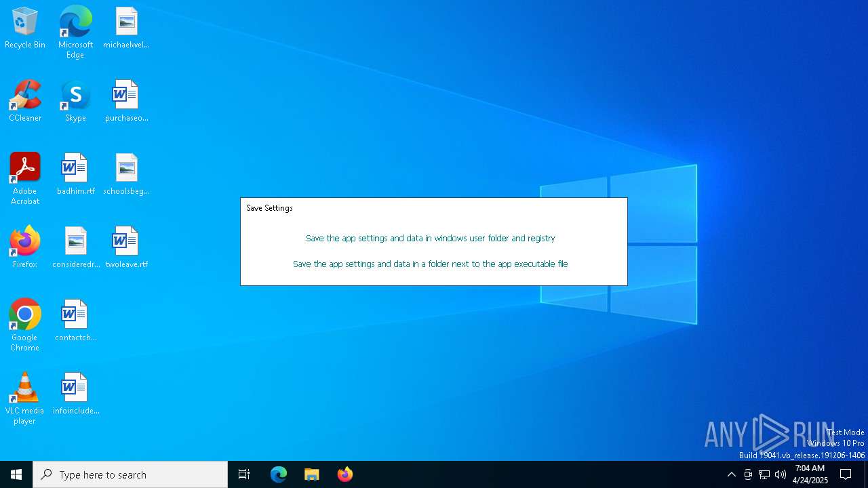Viewport: 868px width, 488px height.
Task: Open network status tray icon
Action: [764, 474]
